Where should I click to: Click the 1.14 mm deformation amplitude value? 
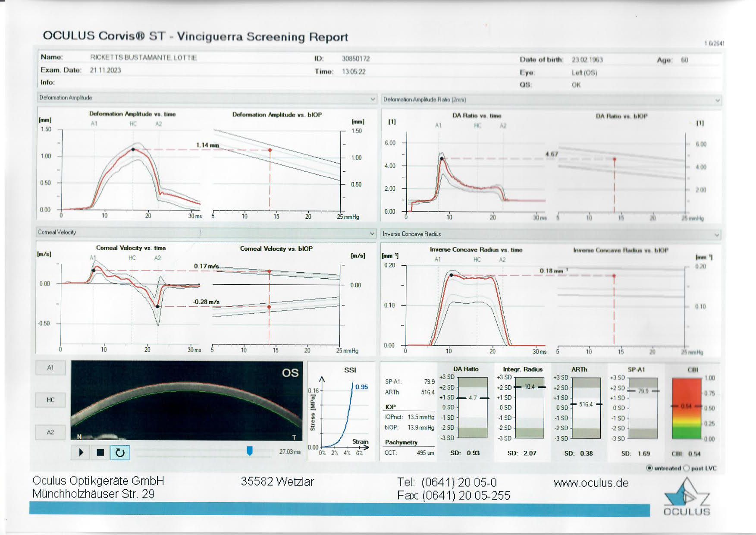click(x=207, y=145)
